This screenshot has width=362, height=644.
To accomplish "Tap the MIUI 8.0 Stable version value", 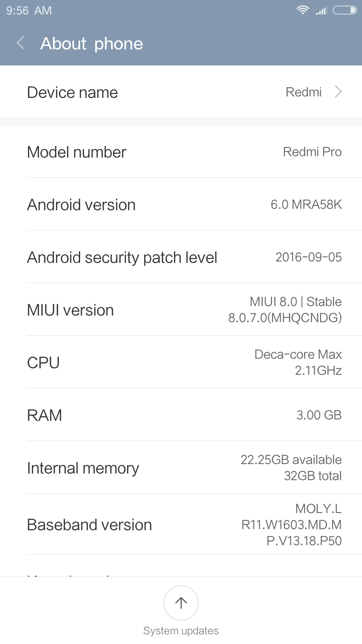I will [x=285, y=310].
